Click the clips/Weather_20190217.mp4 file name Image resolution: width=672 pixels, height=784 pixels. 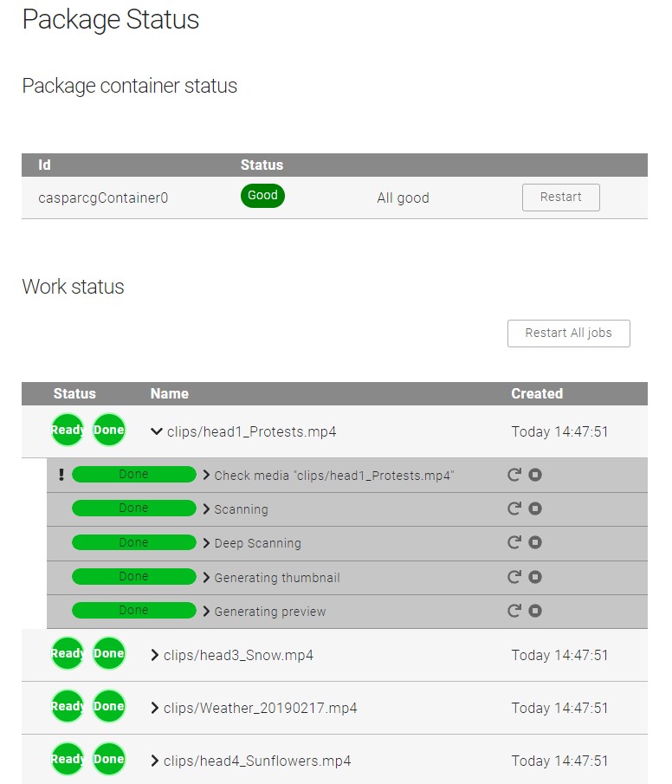(x=261, y=708)
